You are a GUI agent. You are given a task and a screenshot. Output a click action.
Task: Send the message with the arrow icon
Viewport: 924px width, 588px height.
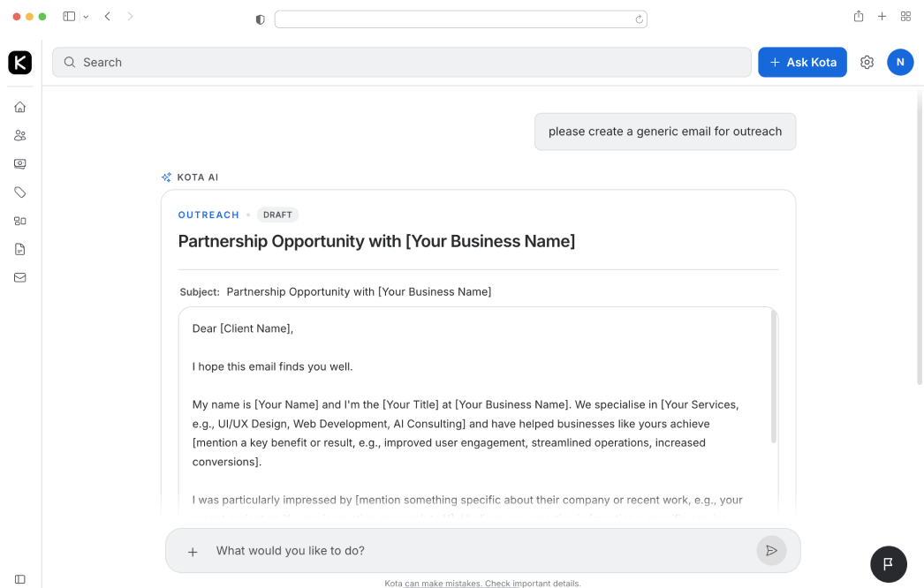771,551
